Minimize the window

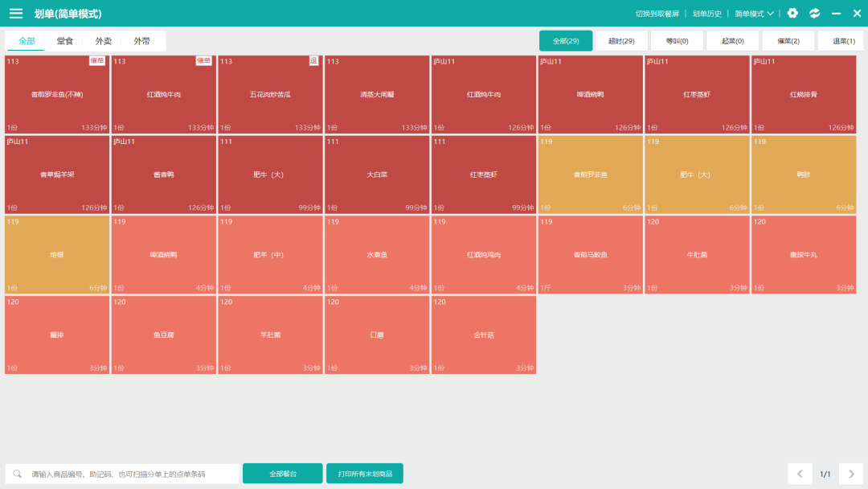pos(836,14)
